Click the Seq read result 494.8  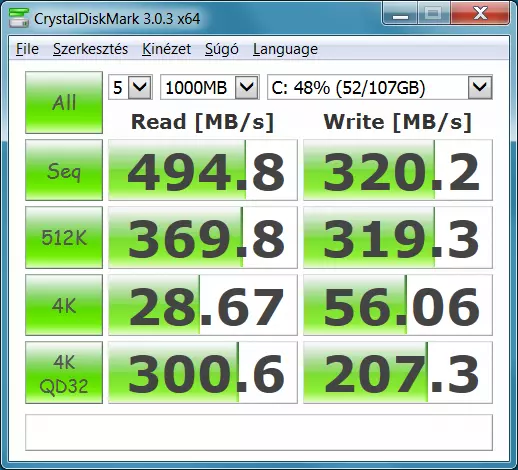pos(203,170)
